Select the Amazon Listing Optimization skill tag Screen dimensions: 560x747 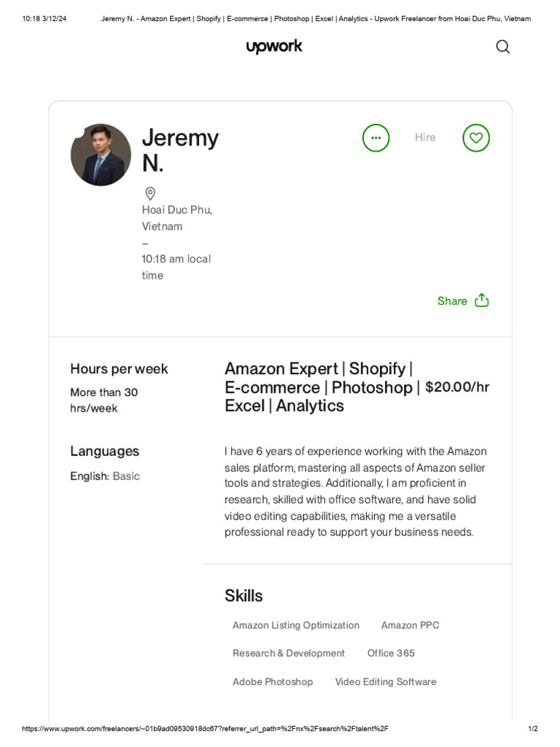pos(295,625)
